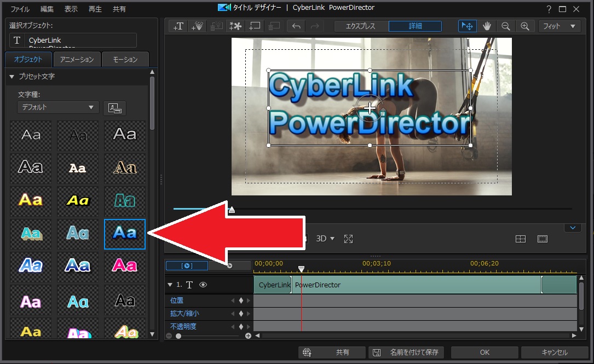Switch to the アニメーション tab
Screen dimensions: 594x364
pyautogui.click(x=77, y=60)
